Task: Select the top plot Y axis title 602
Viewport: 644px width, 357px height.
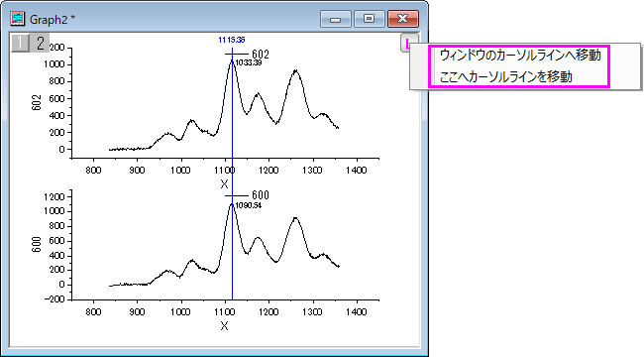Action: [x=37, y=103]
